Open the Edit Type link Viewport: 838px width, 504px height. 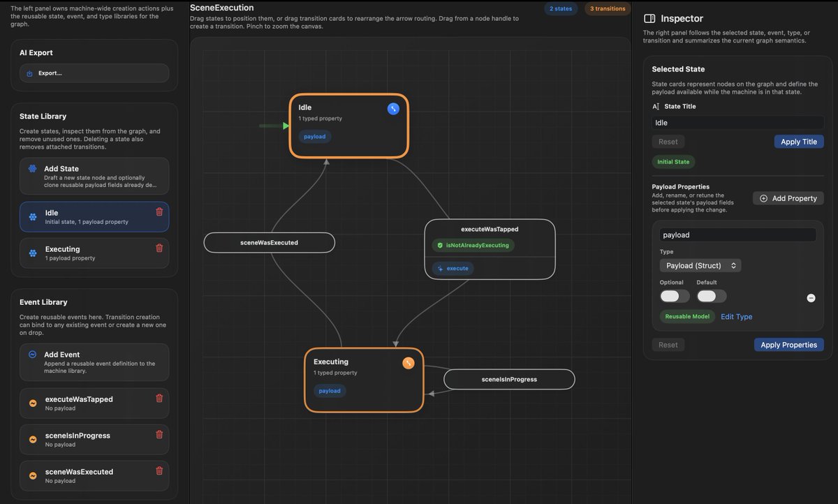[736, 317]
